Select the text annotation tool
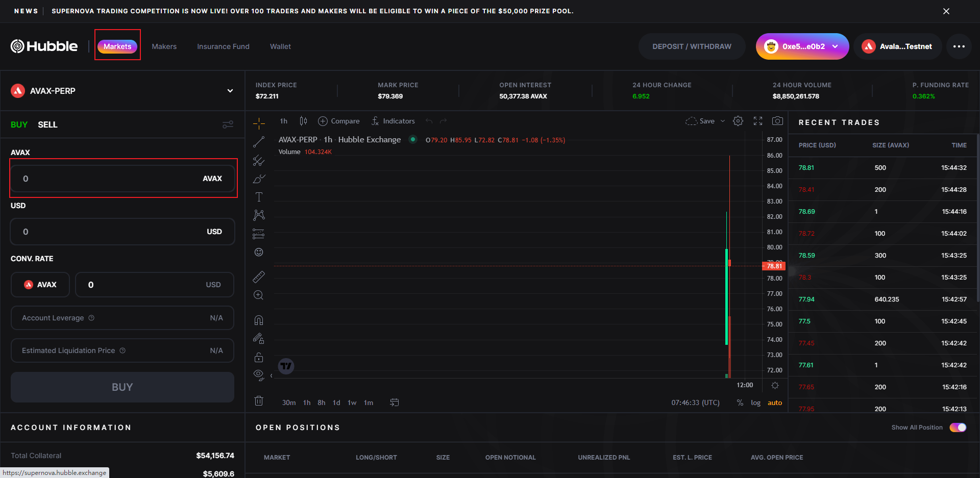The width and height of the screenshot is (980, 478). (x=259, y=197)
